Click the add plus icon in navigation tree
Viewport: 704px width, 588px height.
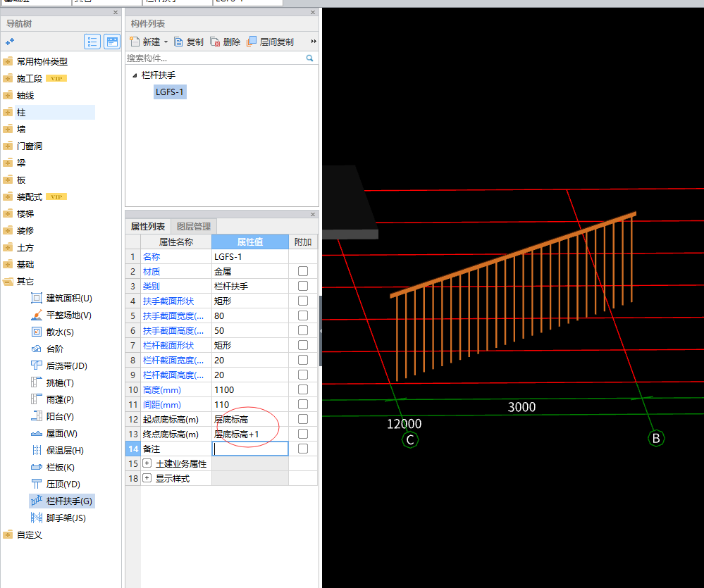[10, 42]
